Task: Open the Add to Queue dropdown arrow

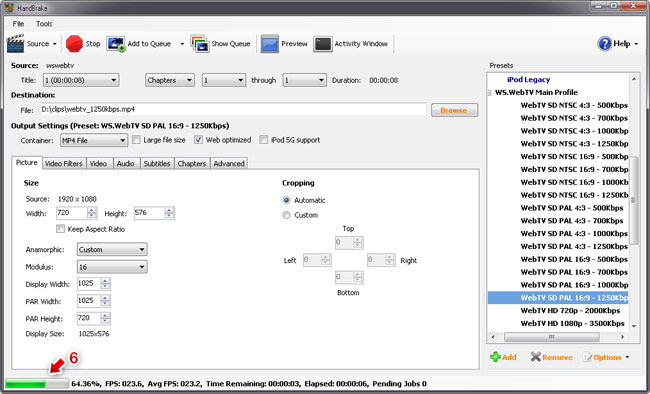Action: point(182,44)
